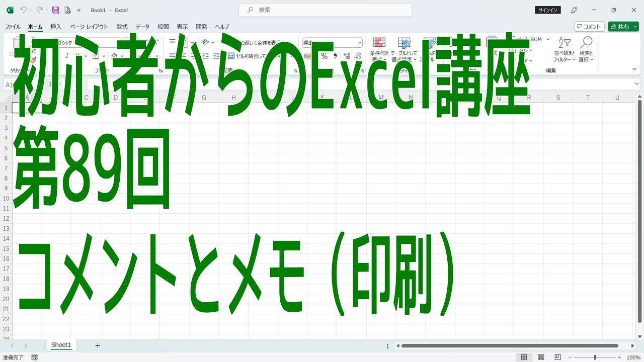Screen dimensions: 644x362
Task: Select the Sheet1 tab
Action: pos(61,345)
